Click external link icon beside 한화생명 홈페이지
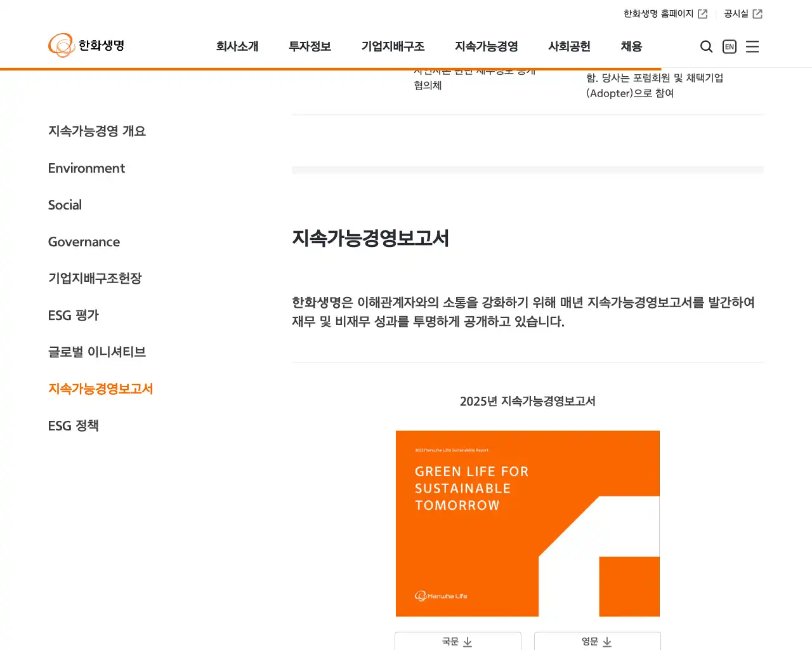812x650 pixels. coord(703,13)
